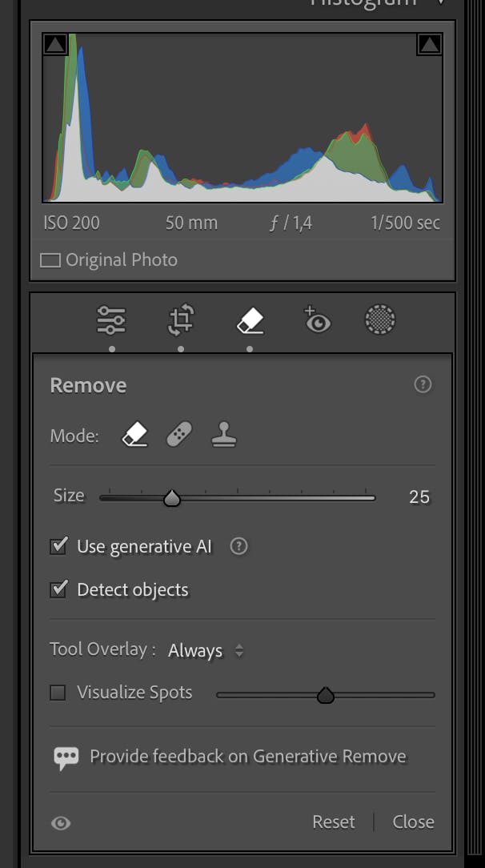Open help for the Remove panel
This screenshot has width=485, height=868.
pos(423,384)
